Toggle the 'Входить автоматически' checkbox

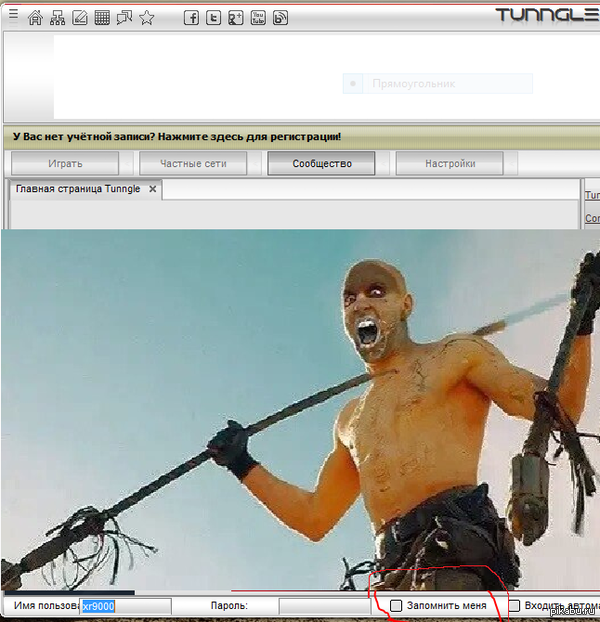[x=515, y=606]
